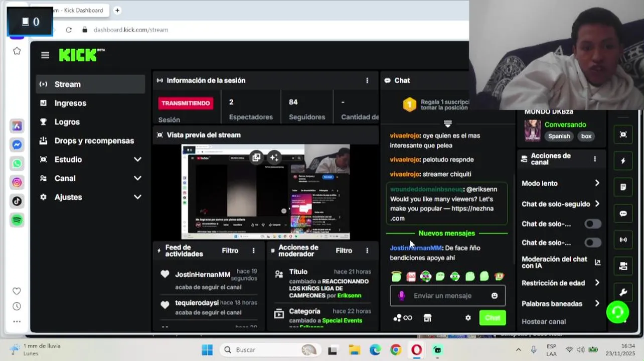The height and width of the screenshot is (361, 644).
Task: Go to Drops y recompensas
Action: (90, 141)
